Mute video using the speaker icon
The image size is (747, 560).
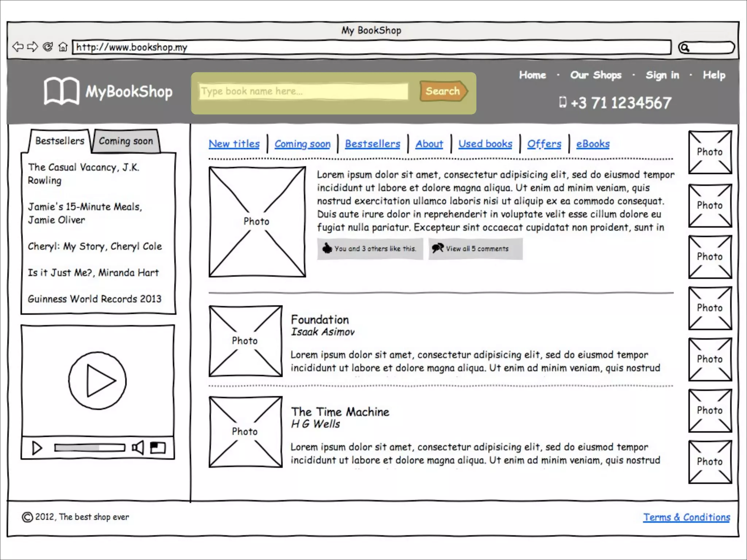tap(138, 447)
